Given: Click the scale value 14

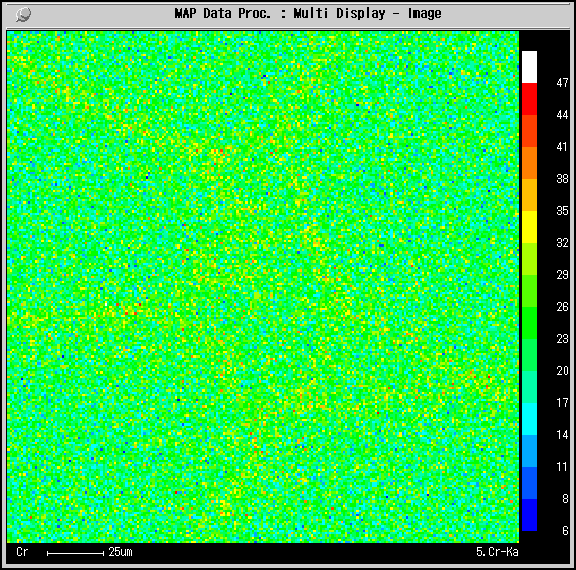Looking at the screenshot, I should pyautogui.click(x=562, y=435).
